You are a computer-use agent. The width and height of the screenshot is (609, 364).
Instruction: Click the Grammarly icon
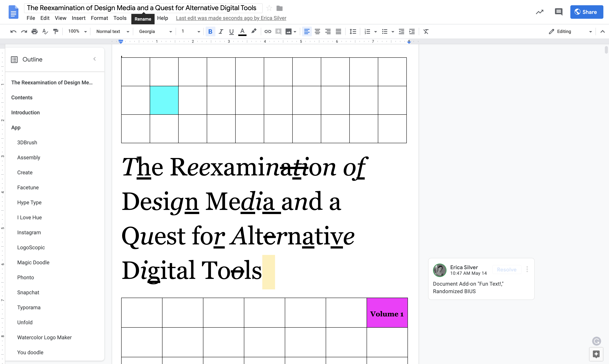click(x=596, y=341)
